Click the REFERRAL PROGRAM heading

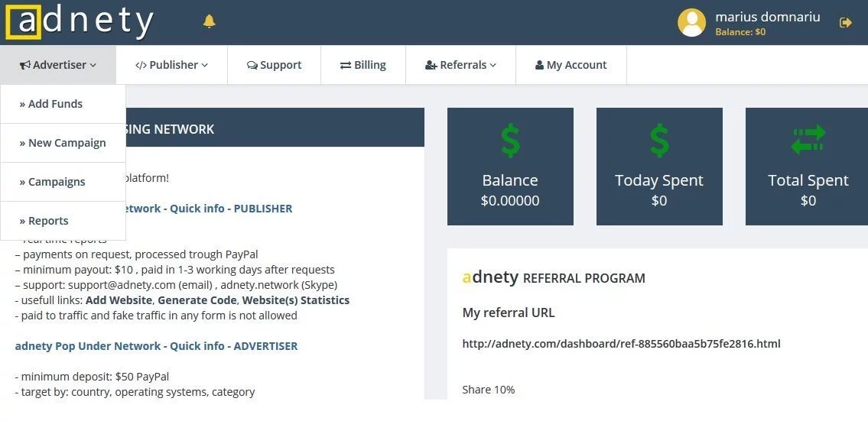click(584, 278)
